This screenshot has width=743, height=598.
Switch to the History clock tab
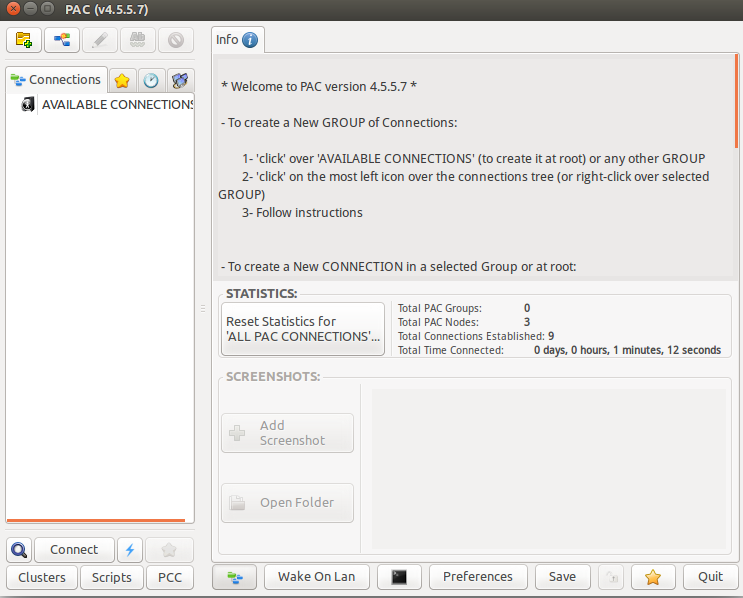(x=151, y=81)
